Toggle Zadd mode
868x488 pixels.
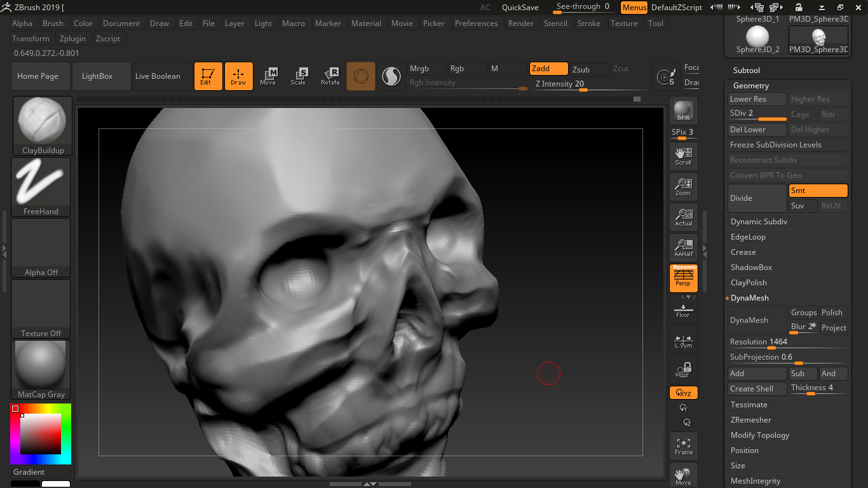coord(549,69)
